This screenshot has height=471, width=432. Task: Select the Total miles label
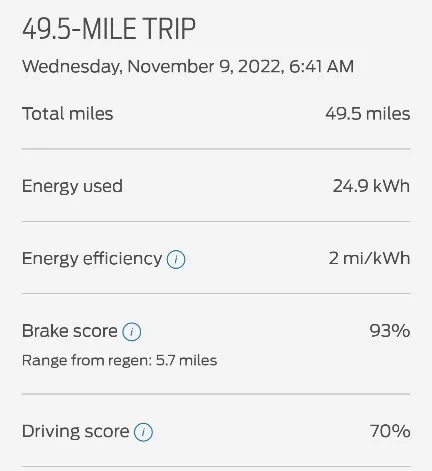(68, 114)
